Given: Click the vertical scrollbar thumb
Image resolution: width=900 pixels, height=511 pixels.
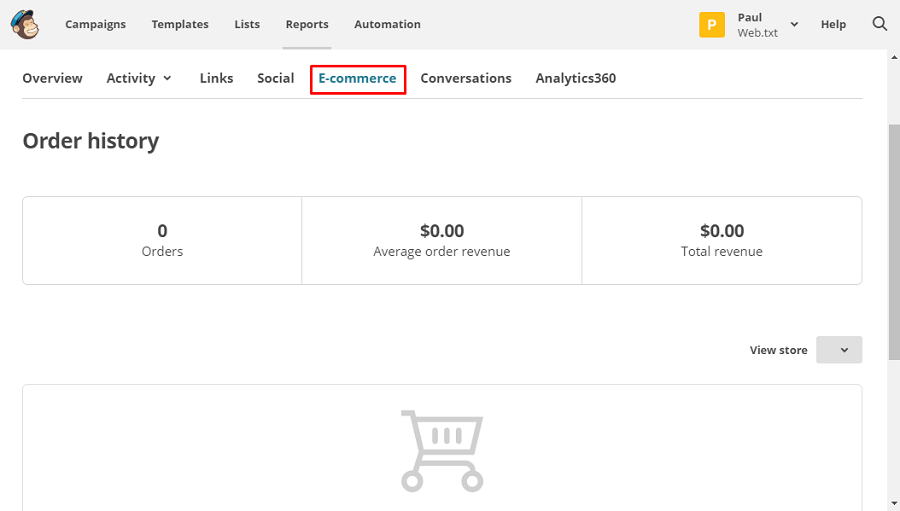Looking at the screenshot, I should coord(894,242).
